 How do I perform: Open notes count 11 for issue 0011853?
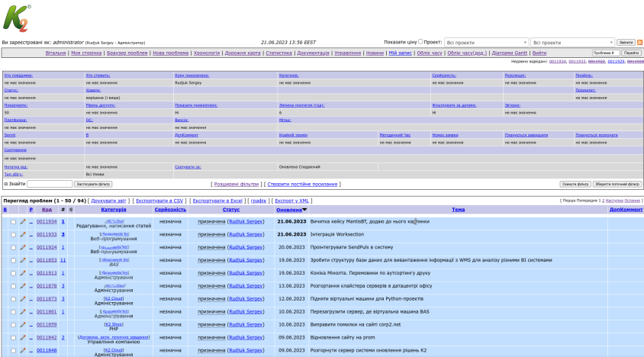tap(63, 260)
